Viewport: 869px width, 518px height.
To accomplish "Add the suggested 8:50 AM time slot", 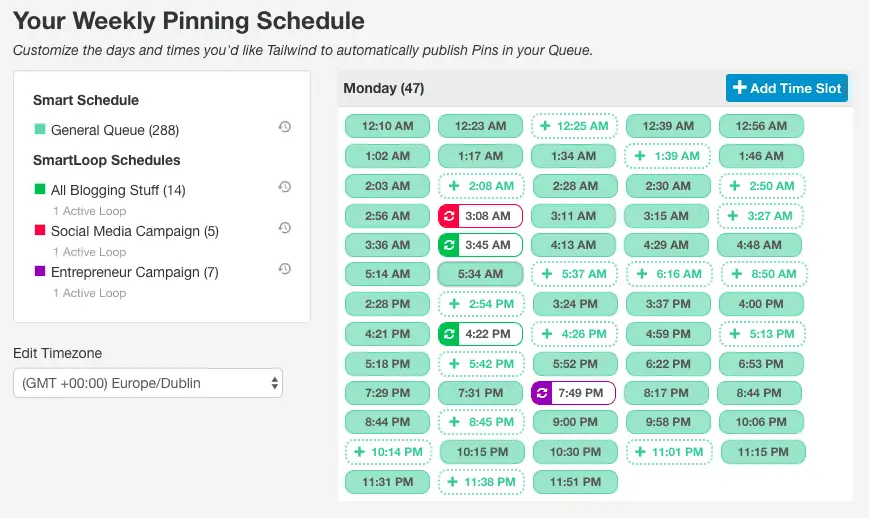I will (x=764, y=274).
